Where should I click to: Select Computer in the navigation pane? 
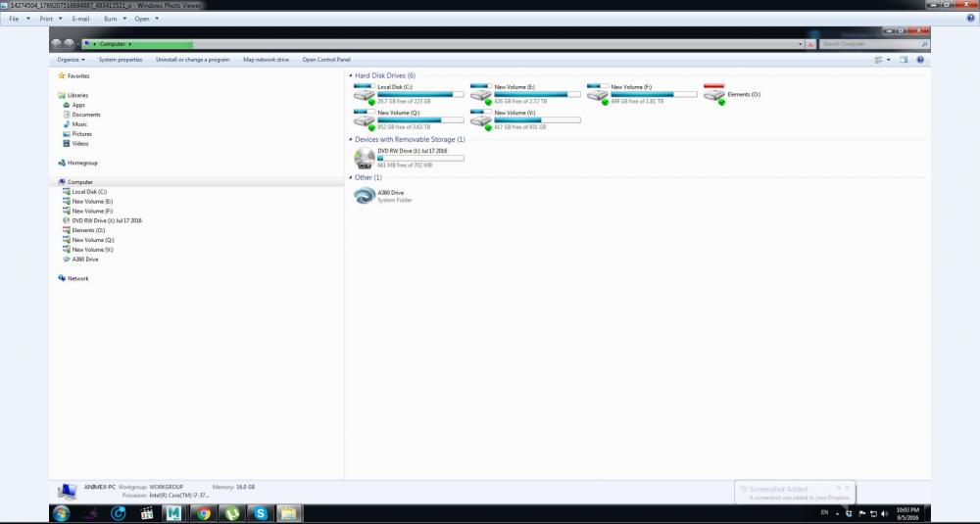click(x=75, y=182)
